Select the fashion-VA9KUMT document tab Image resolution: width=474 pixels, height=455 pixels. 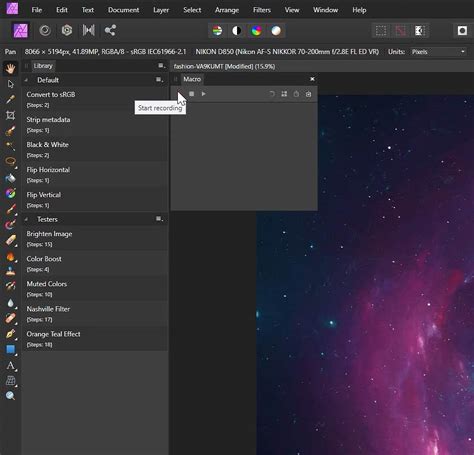pos(224,66)
